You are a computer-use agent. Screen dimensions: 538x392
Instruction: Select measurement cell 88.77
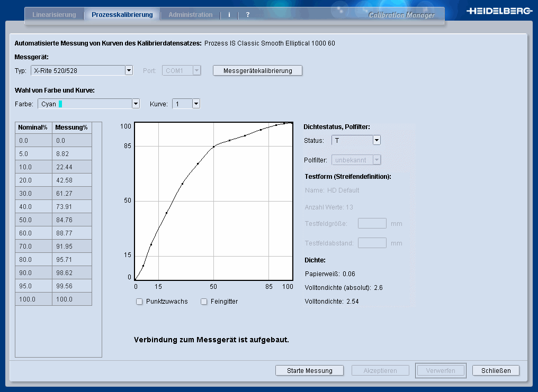coord(71,233)
